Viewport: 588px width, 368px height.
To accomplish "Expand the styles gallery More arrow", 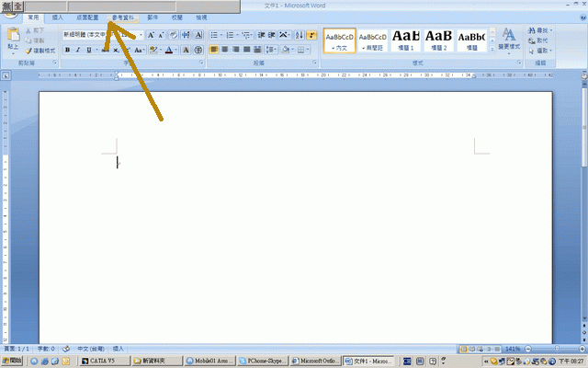I will coord(492,49).
